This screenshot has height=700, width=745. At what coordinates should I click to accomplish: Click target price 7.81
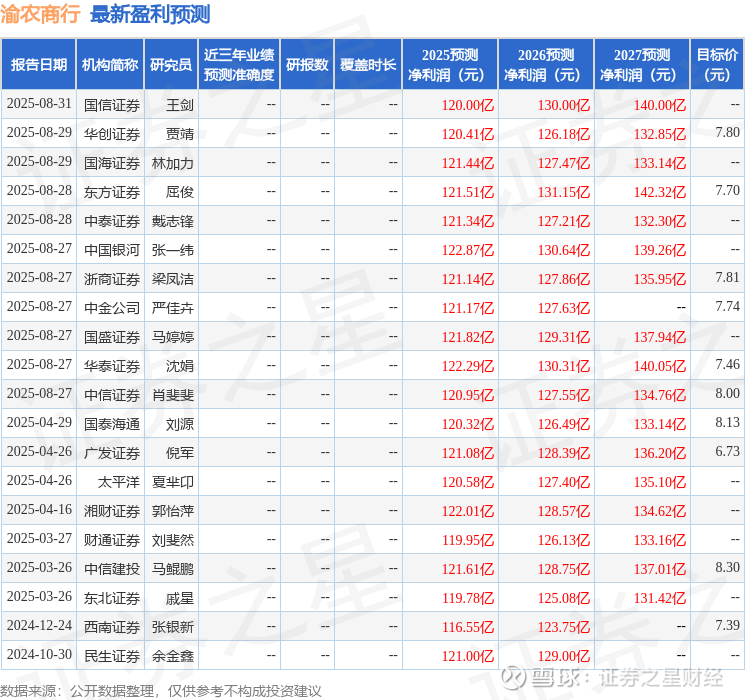coord(727,278)
